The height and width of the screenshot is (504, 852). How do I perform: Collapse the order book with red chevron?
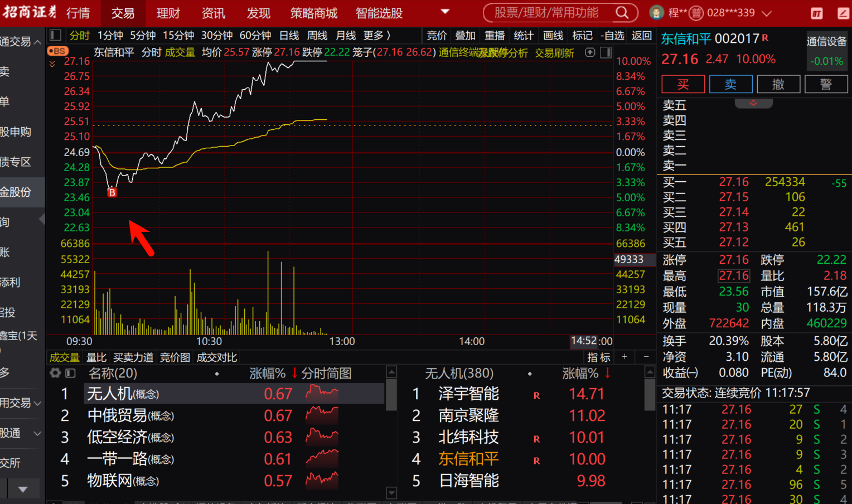753,103
